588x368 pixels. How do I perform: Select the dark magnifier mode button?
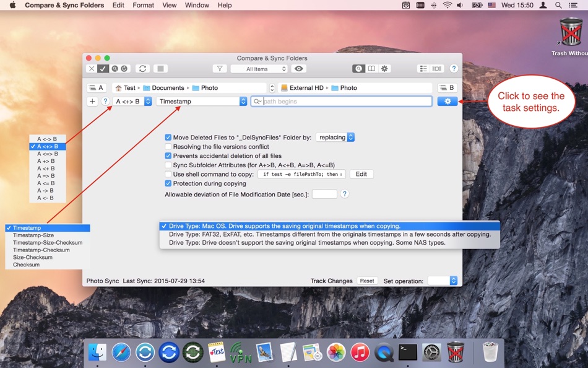point(358,69)
